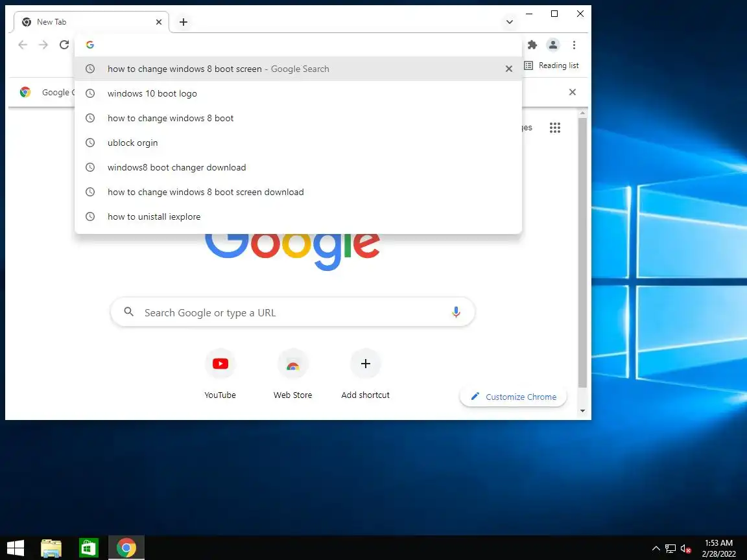This screenshot has height=560, width=747.
Task: Click the search magnifier icon in Google box
Action: [x=128, y=312]
